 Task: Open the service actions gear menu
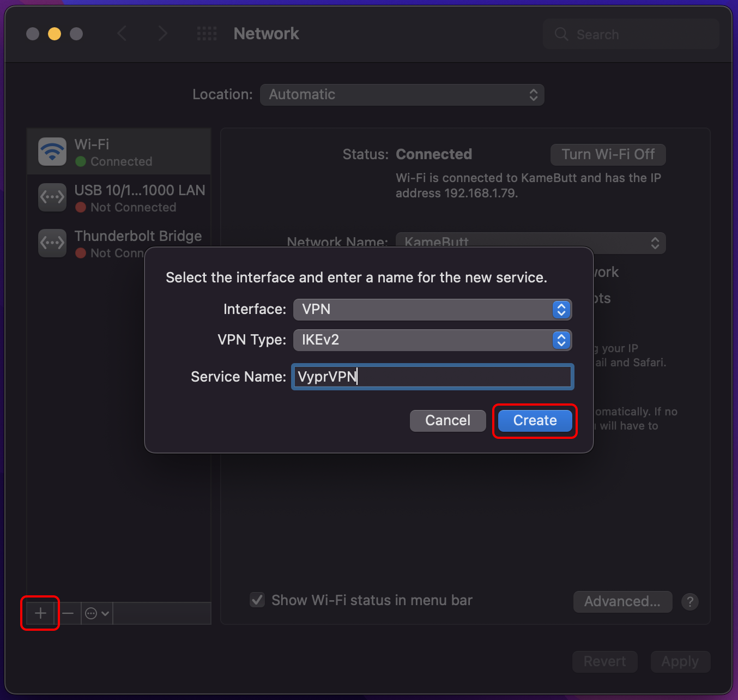(96, 613)
